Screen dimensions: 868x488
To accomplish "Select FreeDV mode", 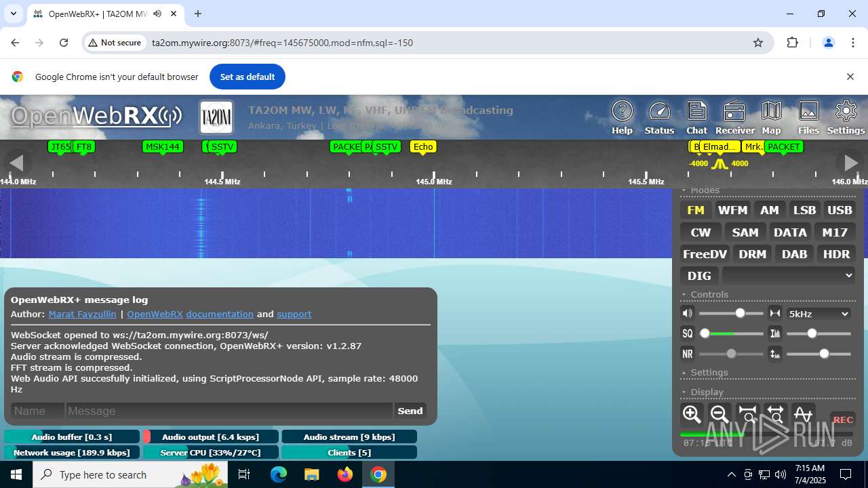I will tap(705, 254).
